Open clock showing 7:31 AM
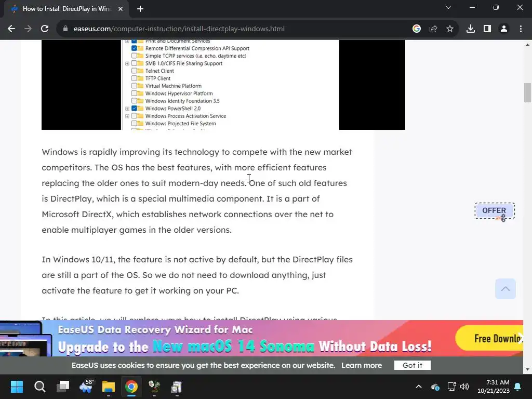Image resolution: width=532 pixels, height=399 pixels. click(x=494, y=387)
